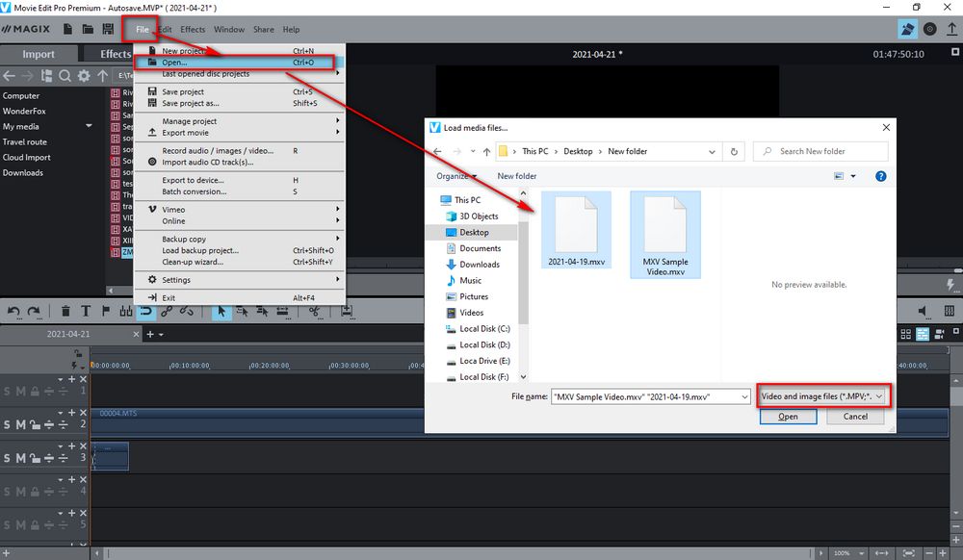Click Cancel in Load media dialog
Screen dimensions: 963x560
tap(855, 417)
